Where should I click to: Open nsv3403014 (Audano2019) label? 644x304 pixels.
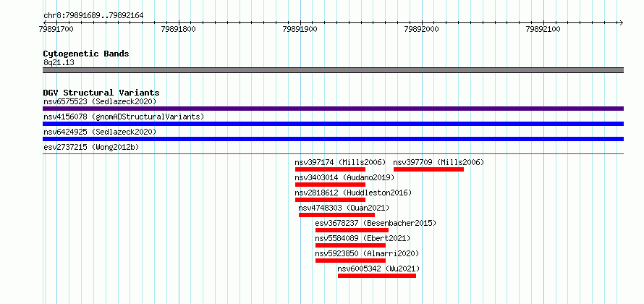point(344,177)
